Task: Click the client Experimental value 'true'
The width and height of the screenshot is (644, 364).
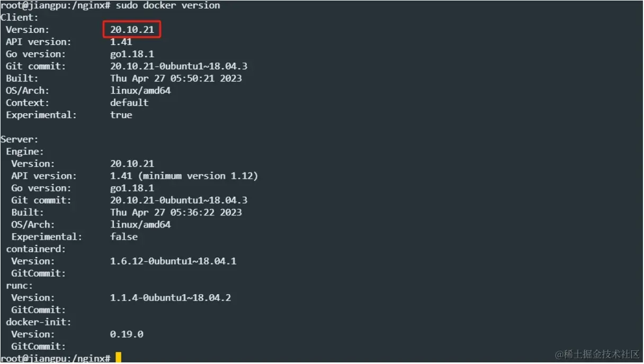Action: click(x=121, y=115)
